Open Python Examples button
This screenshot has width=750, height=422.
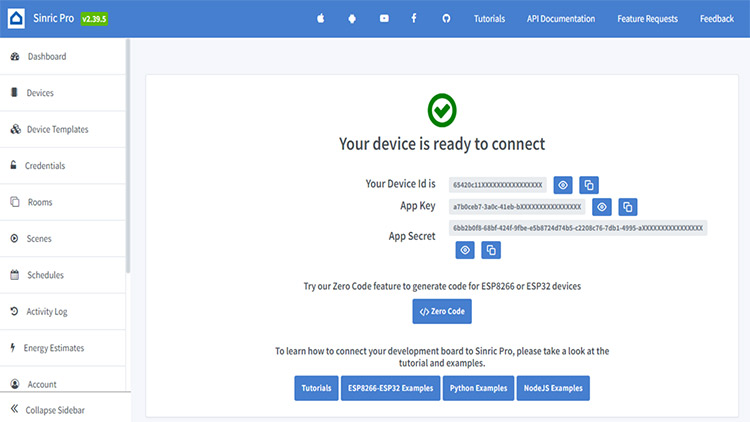478,388
